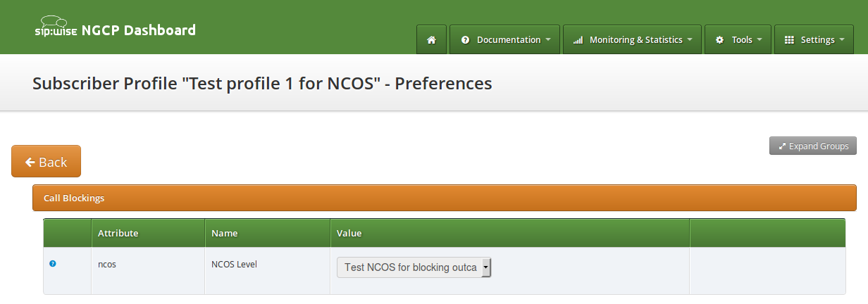Viewport: 868px width, 304px height.
Task: Click the caret arrow after Settings
Action: tap(842, 40)
